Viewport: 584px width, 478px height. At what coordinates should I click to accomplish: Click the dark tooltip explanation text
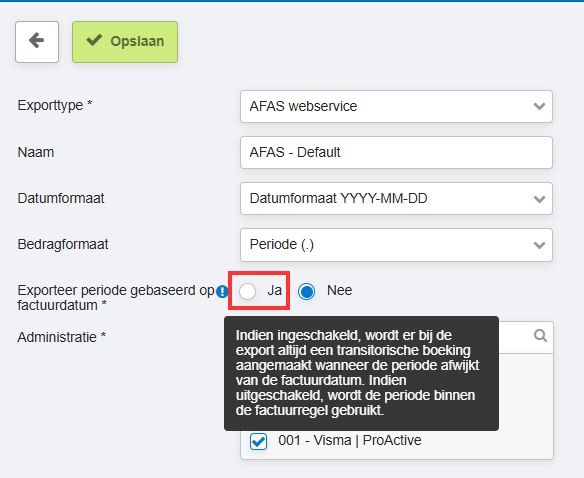358,373
